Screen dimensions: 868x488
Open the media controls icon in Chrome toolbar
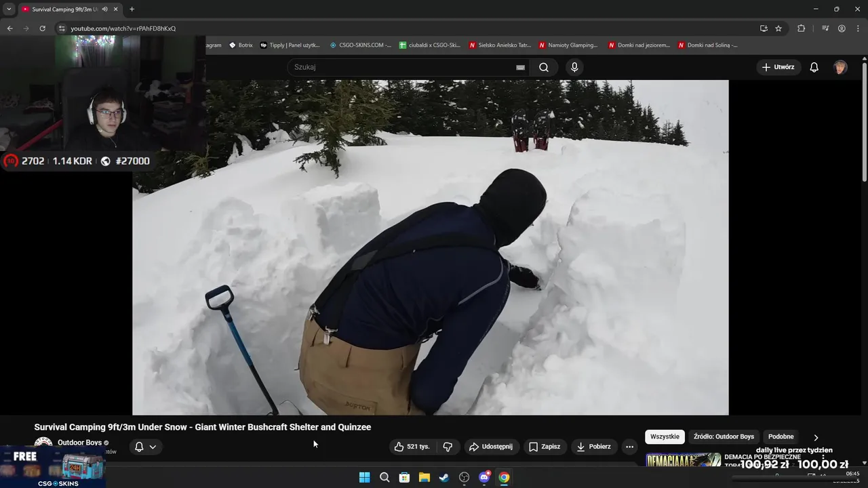pyautogui.click(x=825, y=28)
